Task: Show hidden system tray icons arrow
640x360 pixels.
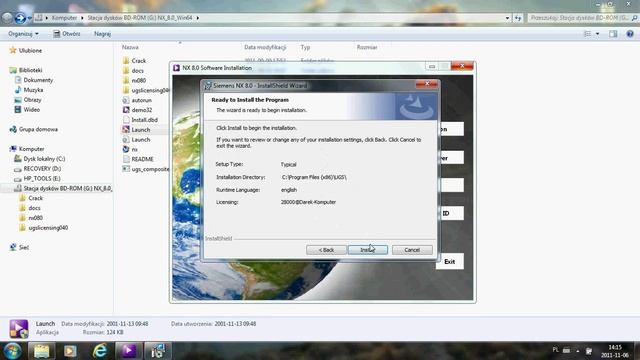Action: [x=578, y=351]
